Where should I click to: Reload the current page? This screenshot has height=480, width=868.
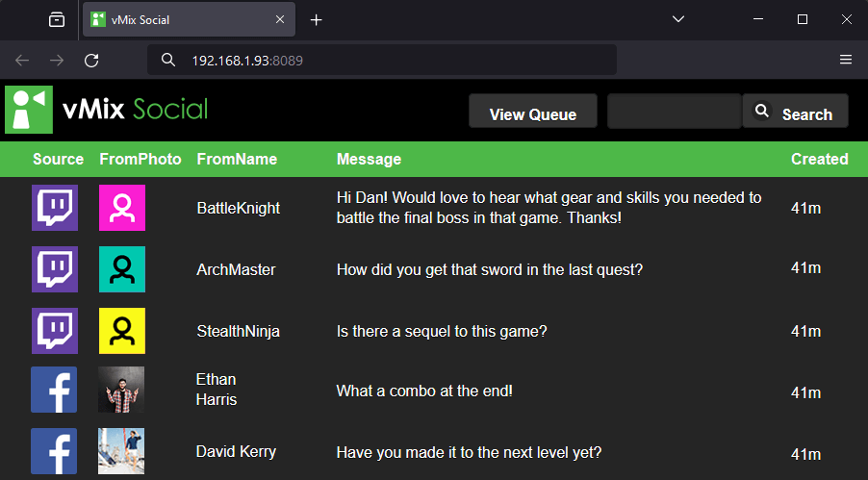click(x=91, y=60)
